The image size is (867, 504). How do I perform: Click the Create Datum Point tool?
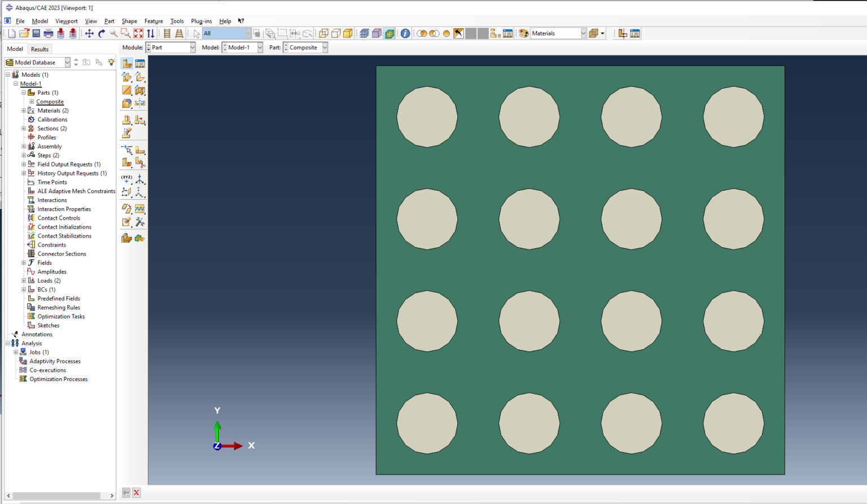pos(126,179)
